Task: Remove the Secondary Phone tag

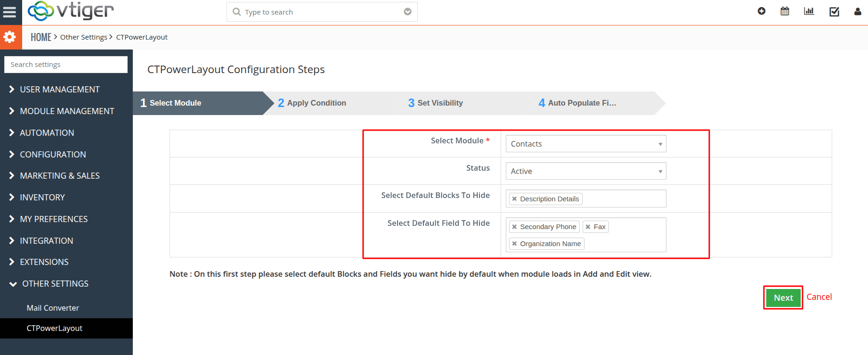Action: click(514, 227)
